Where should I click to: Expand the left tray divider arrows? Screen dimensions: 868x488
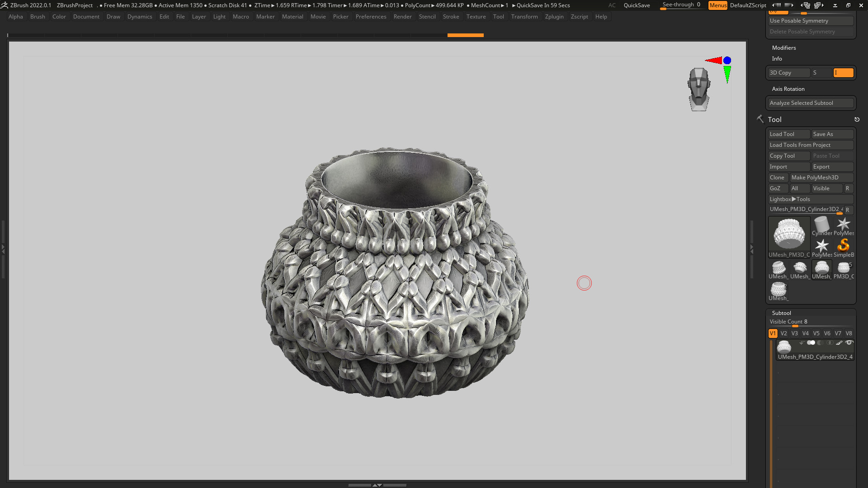pyautogui.click(x=3, y=249)
